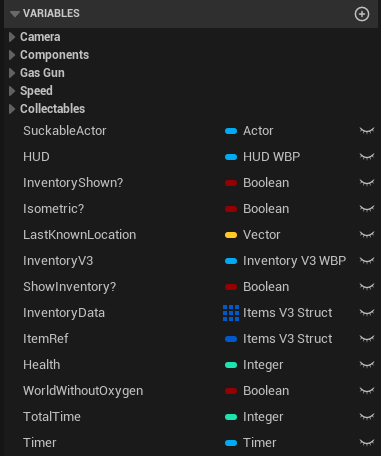This screenshot has width=381, height=456.
Task: Click the dark blue struct pill for ItemRef
Action: click(x=231, y=339)
